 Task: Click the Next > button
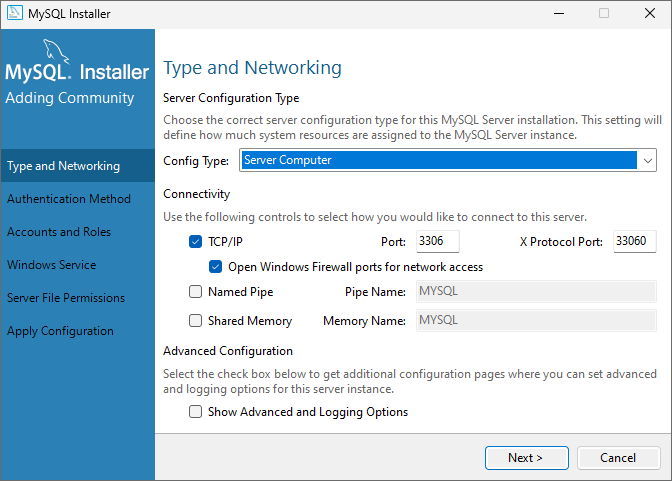[527, 458]
